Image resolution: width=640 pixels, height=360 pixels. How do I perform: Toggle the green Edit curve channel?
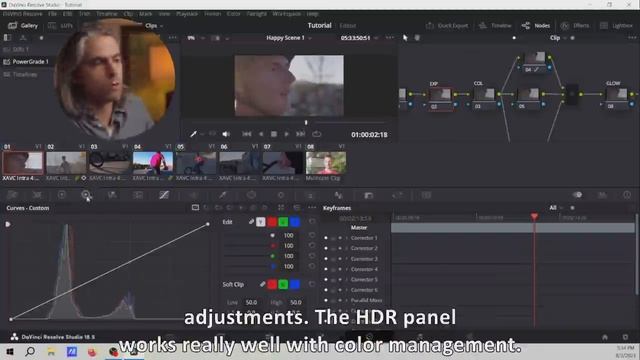coord(283,222)
